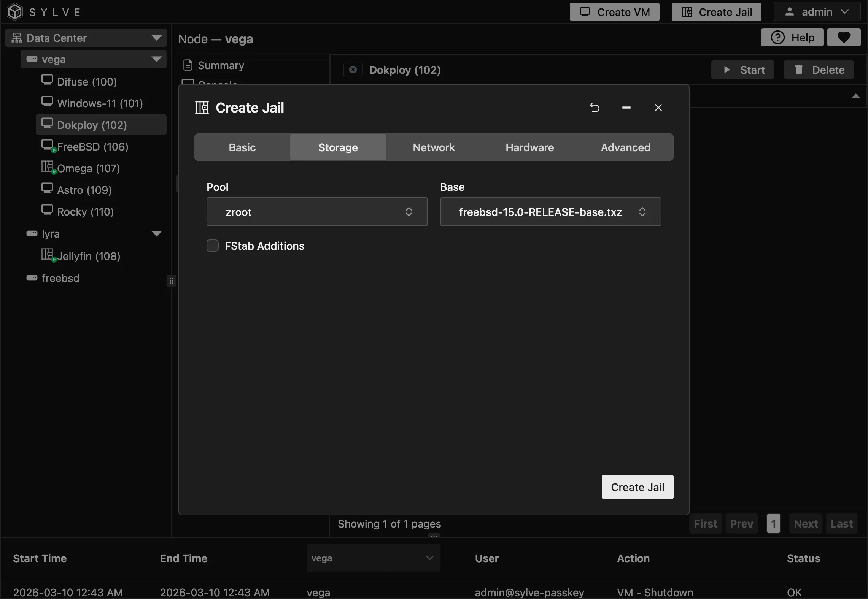Click the FreeBSD (106) VM icon

47,145
